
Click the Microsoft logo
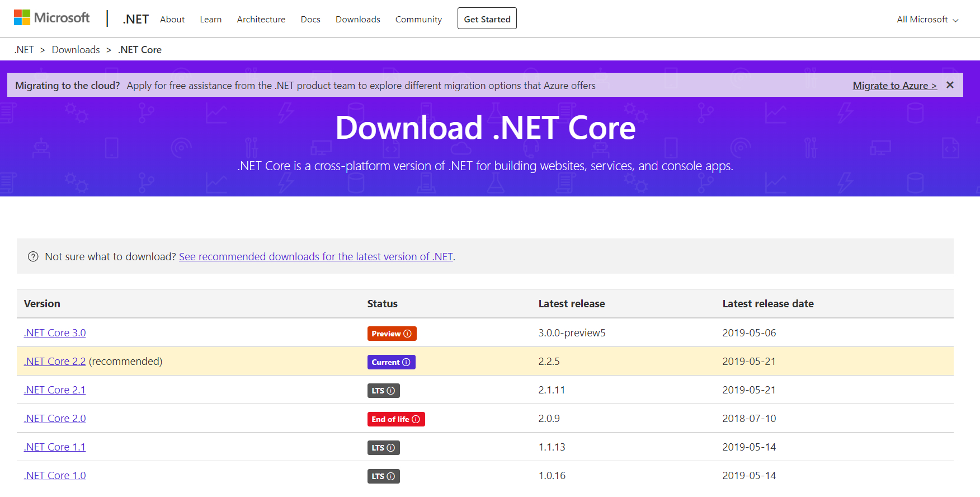click(x=51, y=18)
